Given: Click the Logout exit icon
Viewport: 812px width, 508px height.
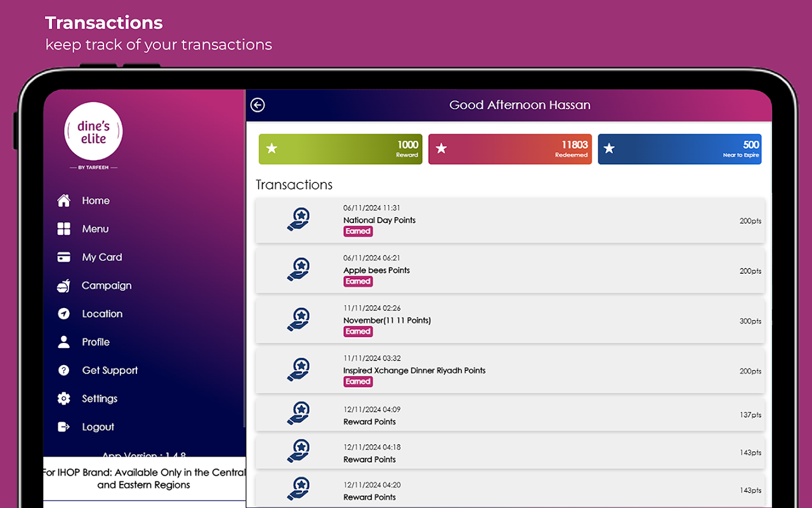Looking at the screenshot, I should click(64, 427).
